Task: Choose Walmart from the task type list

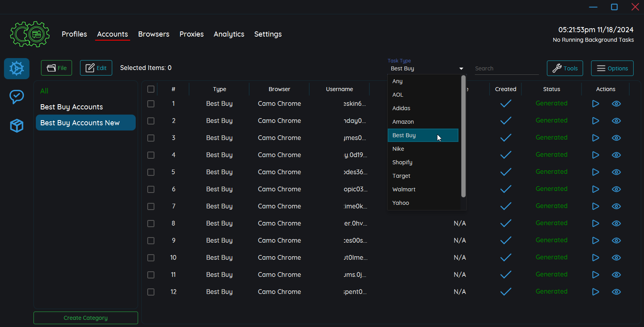Action: (x=404, y=189)
